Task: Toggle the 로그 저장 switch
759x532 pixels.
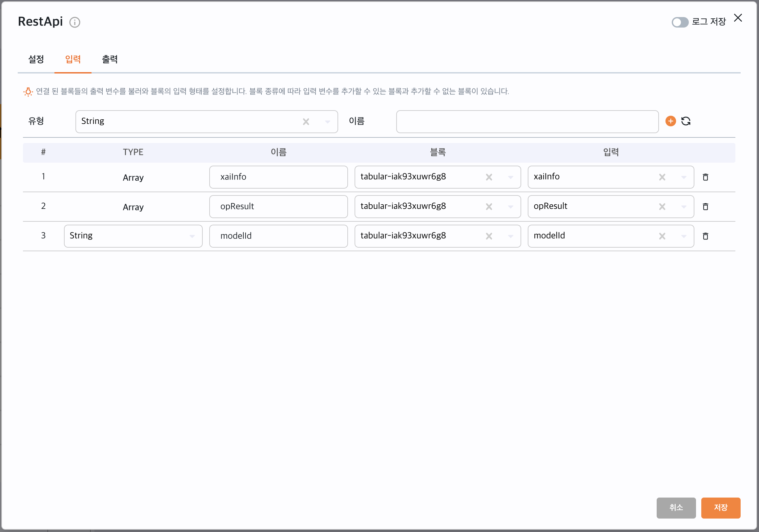Action: (x=680, y=22)
